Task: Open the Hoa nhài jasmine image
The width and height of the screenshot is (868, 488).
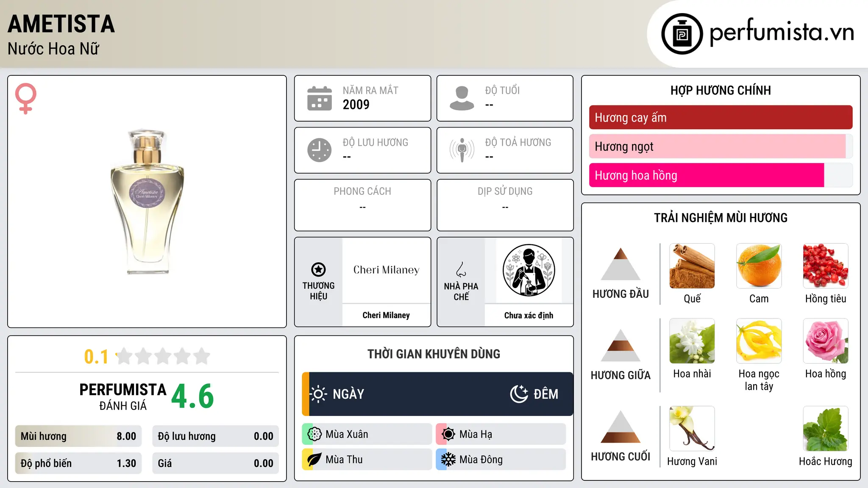Action: pyautogui.click(x=692, y=341)
